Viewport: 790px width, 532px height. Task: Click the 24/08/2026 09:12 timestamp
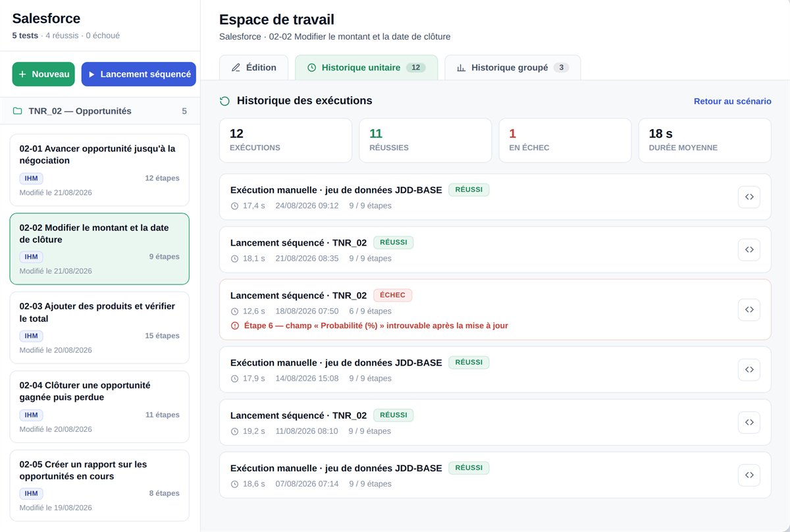coord(307,205)
